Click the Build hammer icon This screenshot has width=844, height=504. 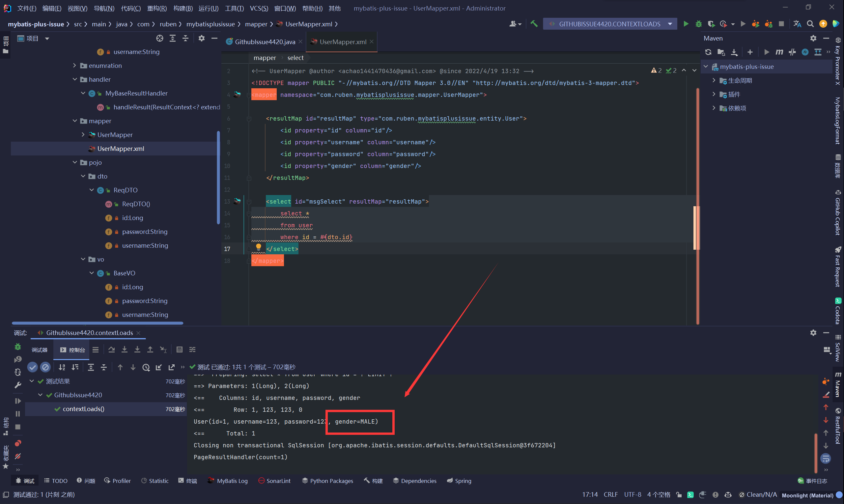coord(534,24)
